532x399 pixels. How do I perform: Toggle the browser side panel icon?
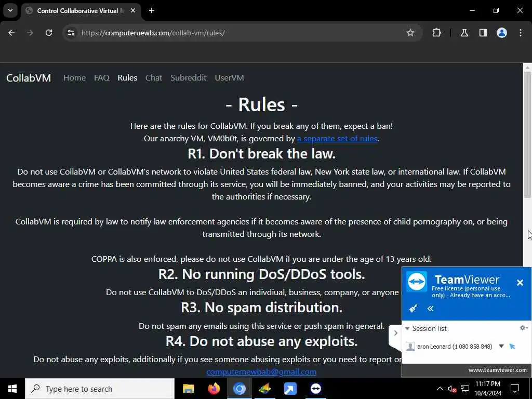[483, 33]
